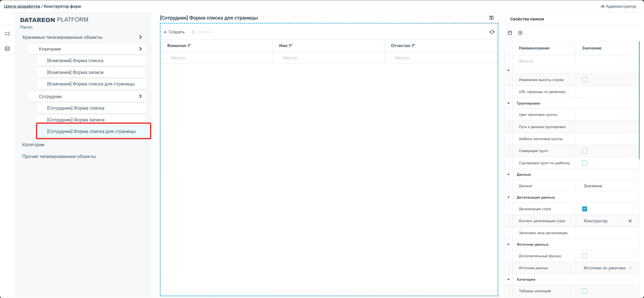This screenshot has height=298, width=644.
Task: Uncheck the Детализация строк checkbox
Action: pyautogui.click(x=584, y=209)
